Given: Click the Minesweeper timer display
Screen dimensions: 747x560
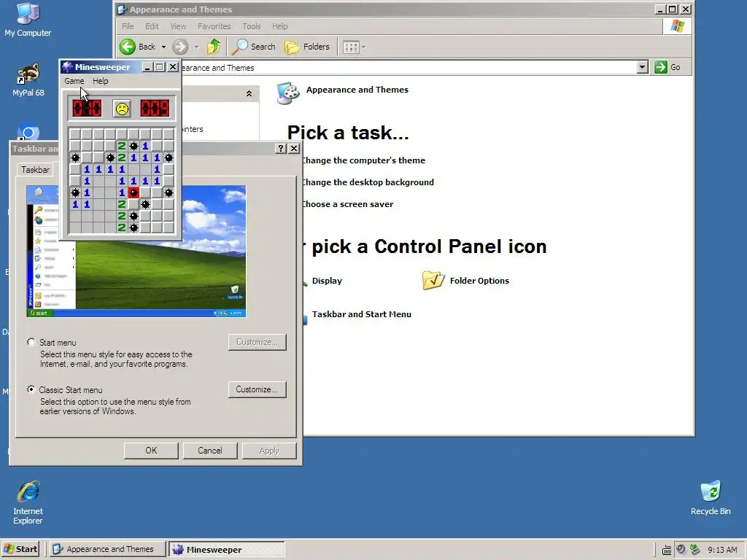Looking at the screenshot, I should [155, 109].
